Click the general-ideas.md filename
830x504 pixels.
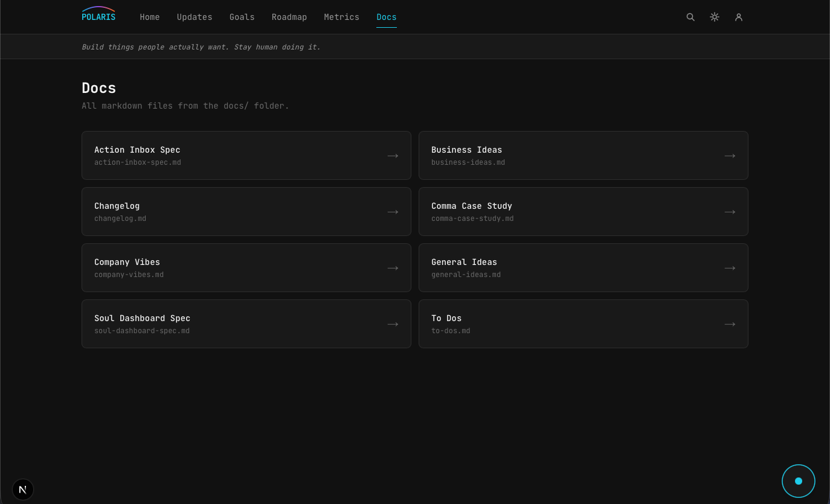click(x=466, y=275)
